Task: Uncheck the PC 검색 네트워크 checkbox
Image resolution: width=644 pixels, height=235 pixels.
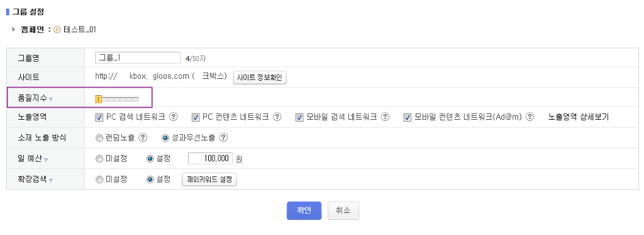Action: tap(99, 117)
